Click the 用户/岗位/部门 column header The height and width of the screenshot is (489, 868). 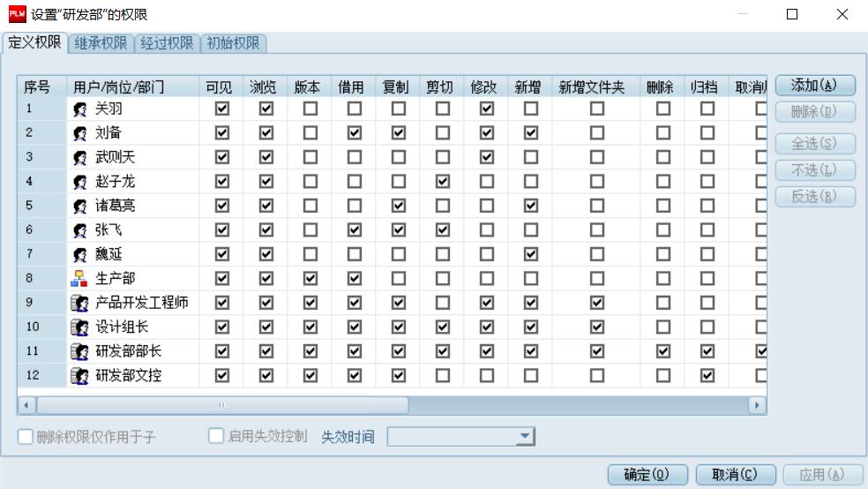(x=118, y=87)
